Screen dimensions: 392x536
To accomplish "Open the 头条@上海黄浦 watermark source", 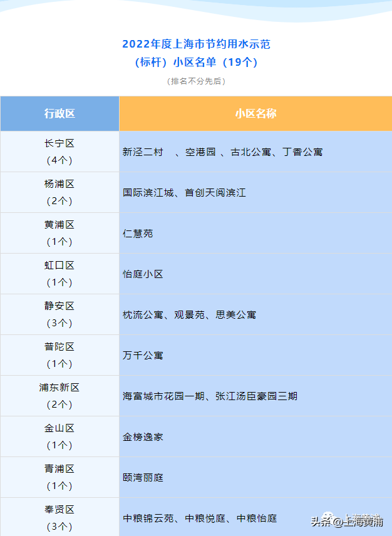I will tap(347, 521).
